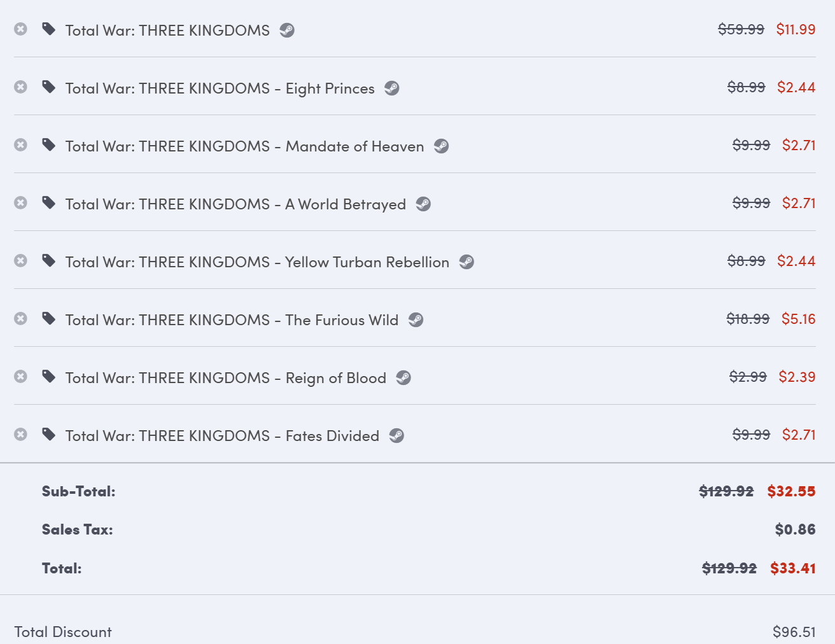Click Steam icon beside Yellow Turban Rebellion
Screen dimensions: 835x644
[467, 262]
